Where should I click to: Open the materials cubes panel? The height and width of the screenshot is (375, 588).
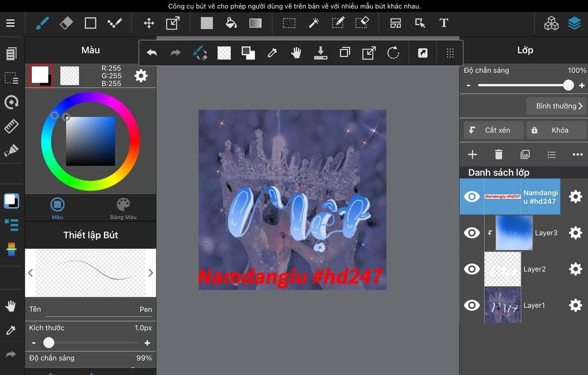(x=551, y=23)
